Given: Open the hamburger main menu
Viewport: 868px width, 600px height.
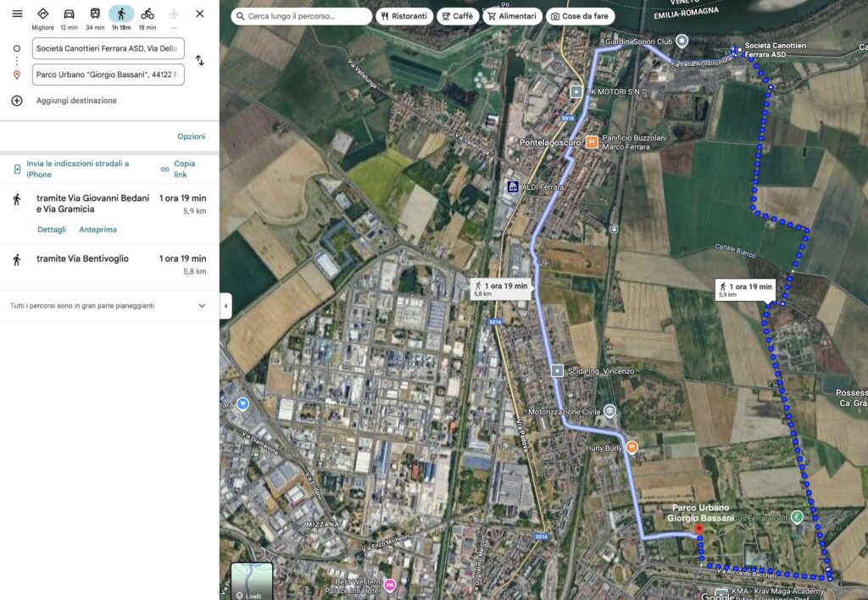Looking at the screenshot, I should click(x=17, y=14).
